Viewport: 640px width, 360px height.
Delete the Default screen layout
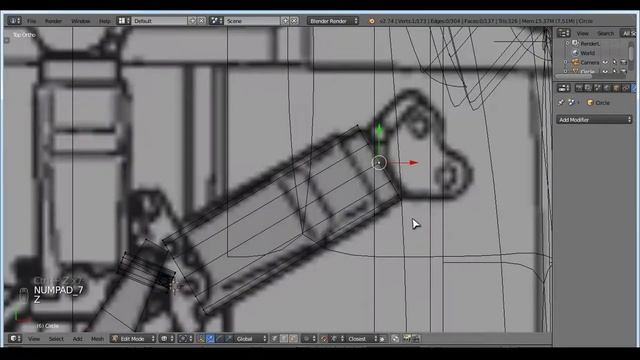click(x=201, y=20)
